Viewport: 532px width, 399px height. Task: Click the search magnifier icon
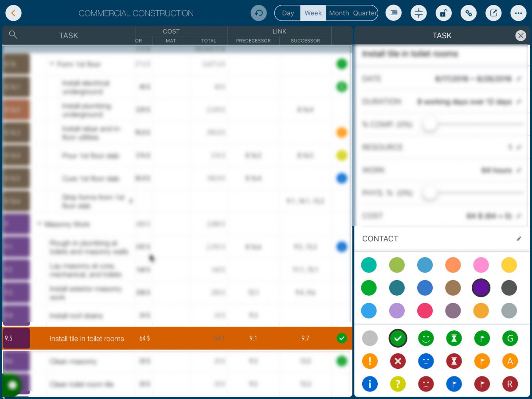[13, 35]
